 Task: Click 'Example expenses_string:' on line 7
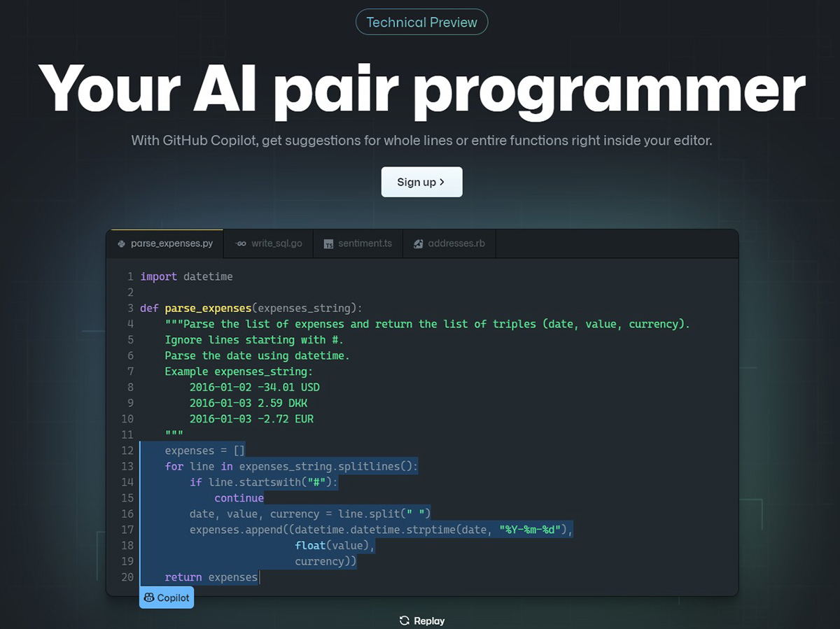coord(239,372)
